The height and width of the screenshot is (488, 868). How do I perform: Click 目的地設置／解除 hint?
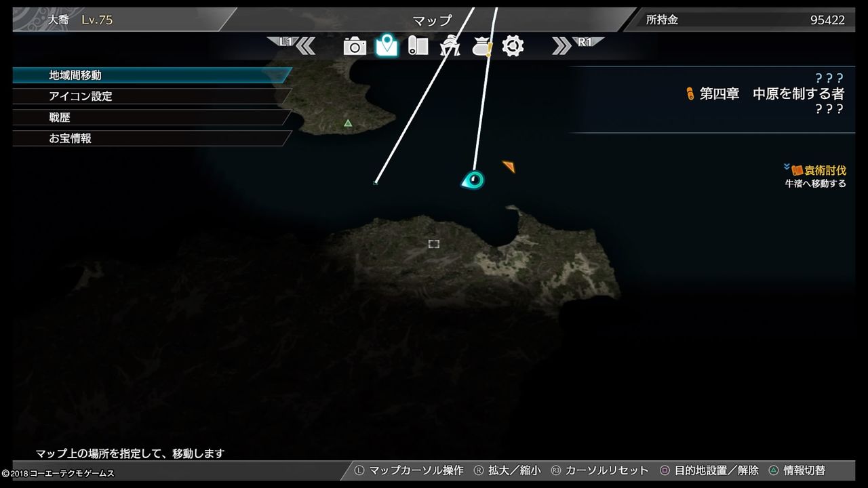[x=716, y=470]
